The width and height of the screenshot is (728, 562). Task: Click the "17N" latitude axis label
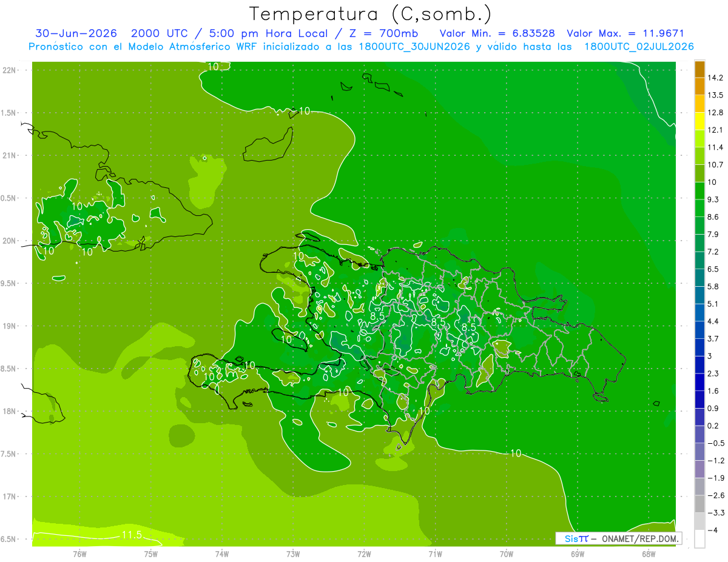[x=10, y=497]
